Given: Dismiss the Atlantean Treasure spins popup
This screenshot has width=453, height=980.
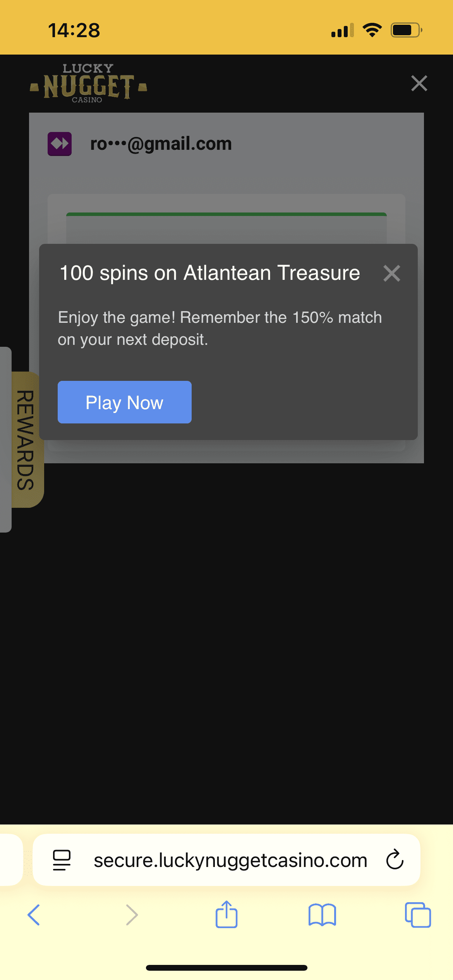Looking at the screenshot, I should (x=391, y=273).
